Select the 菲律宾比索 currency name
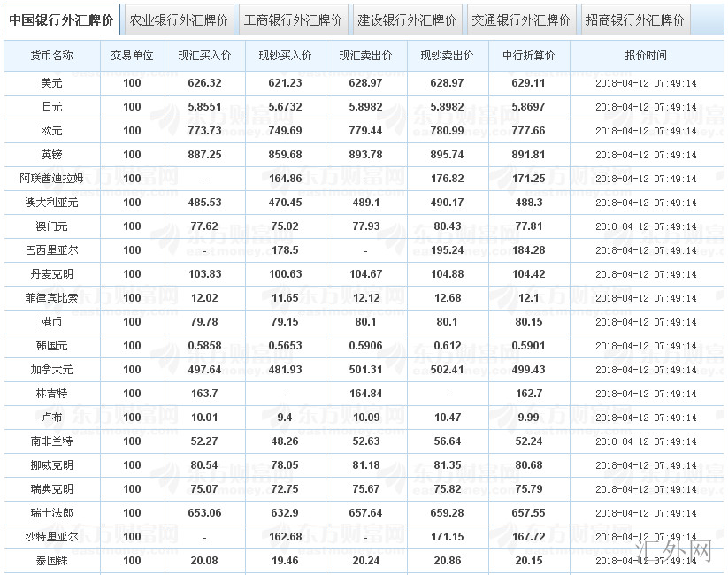 (x=51, y=298)
